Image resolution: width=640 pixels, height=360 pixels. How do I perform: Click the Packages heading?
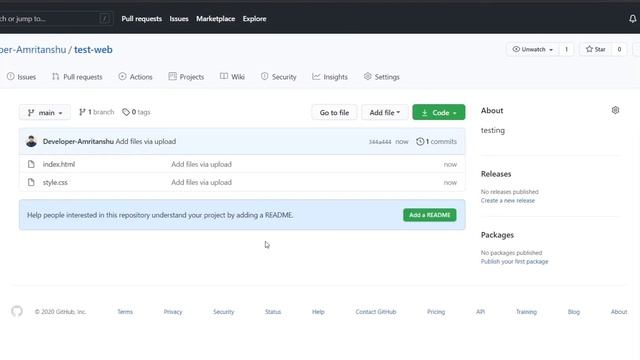coord(497,235)
